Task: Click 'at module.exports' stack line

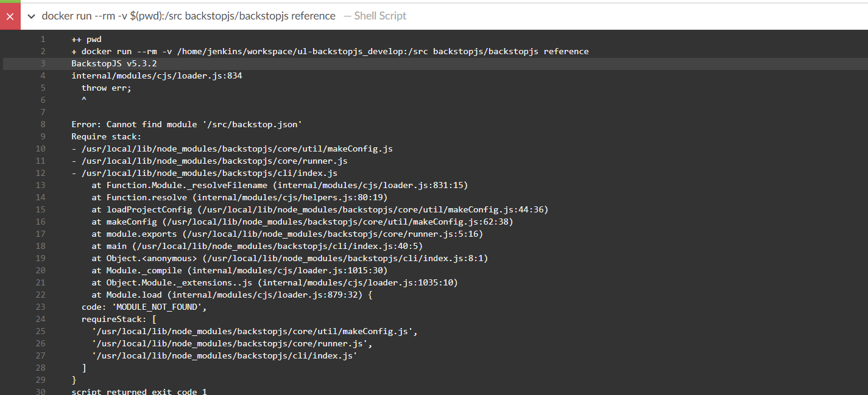Action: tap(288, 234)
